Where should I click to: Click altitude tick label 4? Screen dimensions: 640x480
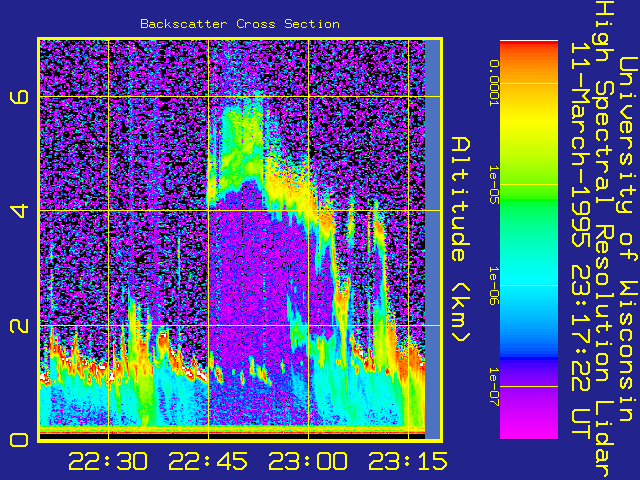(20, 211)
